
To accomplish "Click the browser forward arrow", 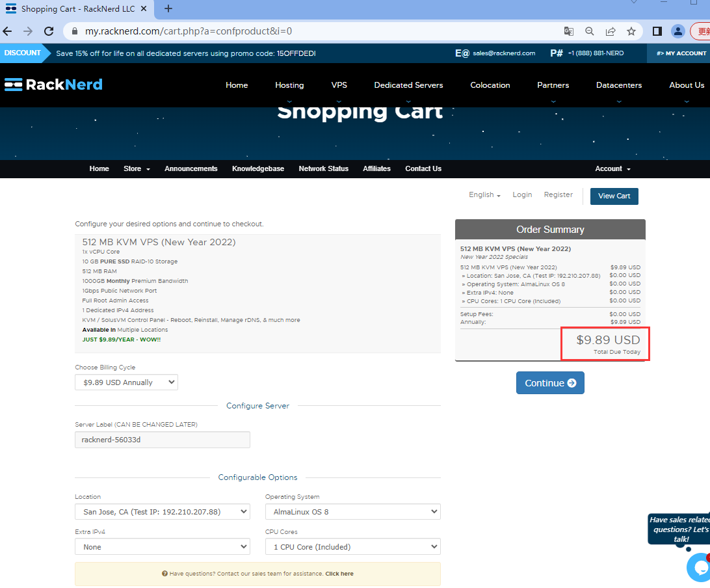I will click(x=28, y=31).
